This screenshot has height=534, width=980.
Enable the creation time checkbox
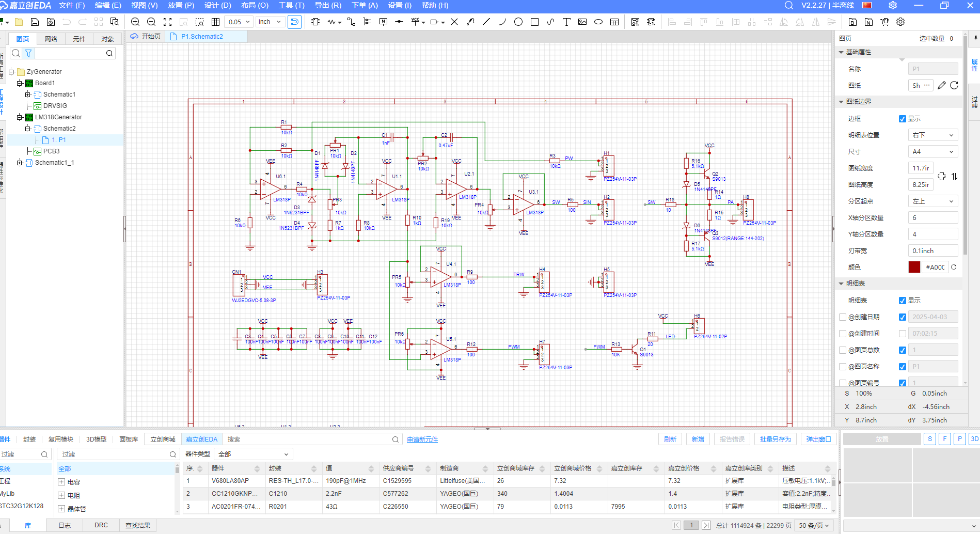[903, 334]
